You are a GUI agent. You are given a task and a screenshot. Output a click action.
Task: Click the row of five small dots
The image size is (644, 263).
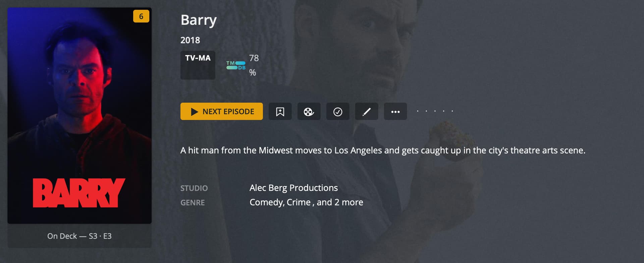[435, 111]
